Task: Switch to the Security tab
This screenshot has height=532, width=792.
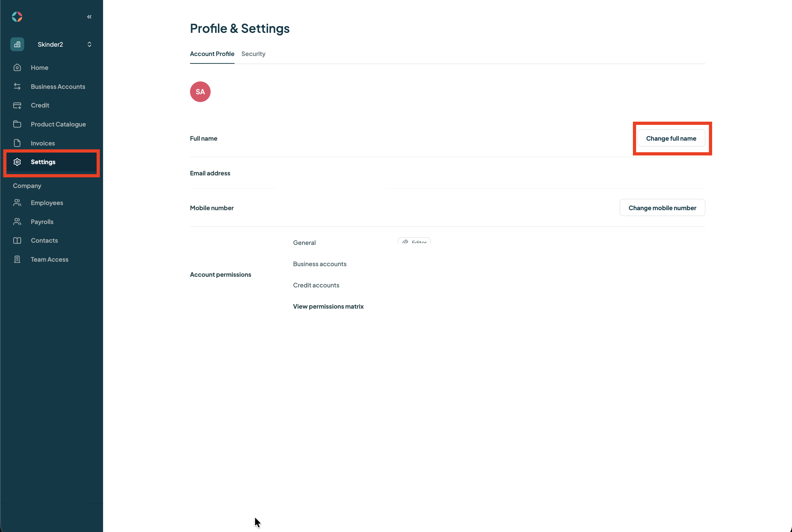Action: [253, 54]
